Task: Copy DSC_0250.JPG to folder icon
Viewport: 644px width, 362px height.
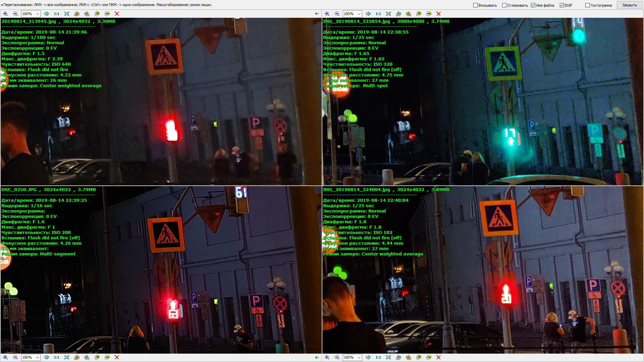Action: pyautogui.click(x=97, y=357)
